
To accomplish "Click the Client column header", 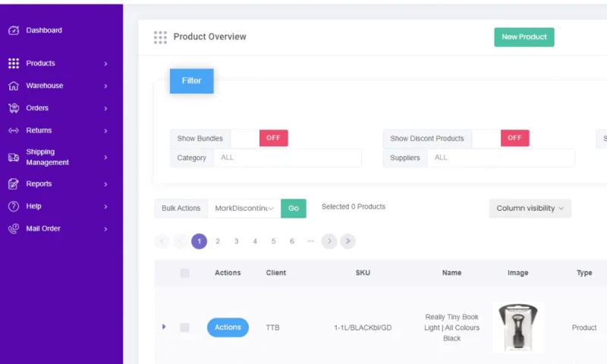I will [x=275, y=273].
